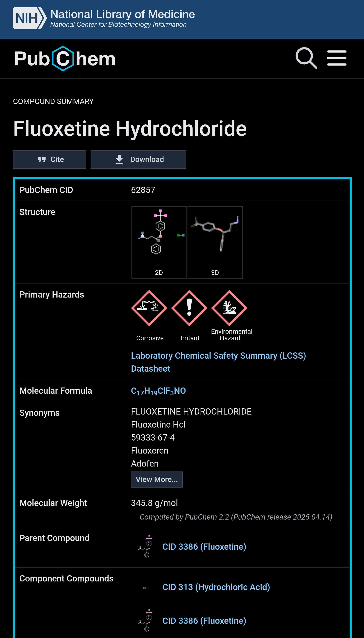Open the 2D structure thumbnail
364x638 pixels.
coord(159,242)
